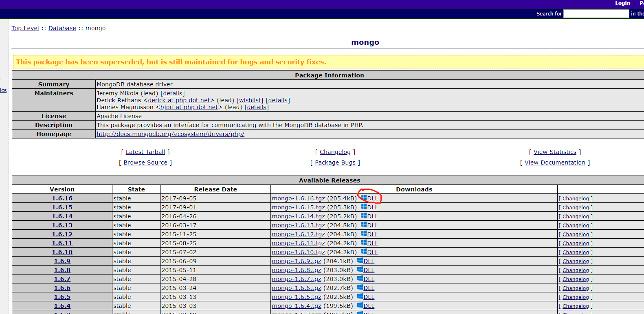Viewport: 644px width, 314px height.
Task: Open Changelog for release 1.6.16
Action: [x=576, y=199]
